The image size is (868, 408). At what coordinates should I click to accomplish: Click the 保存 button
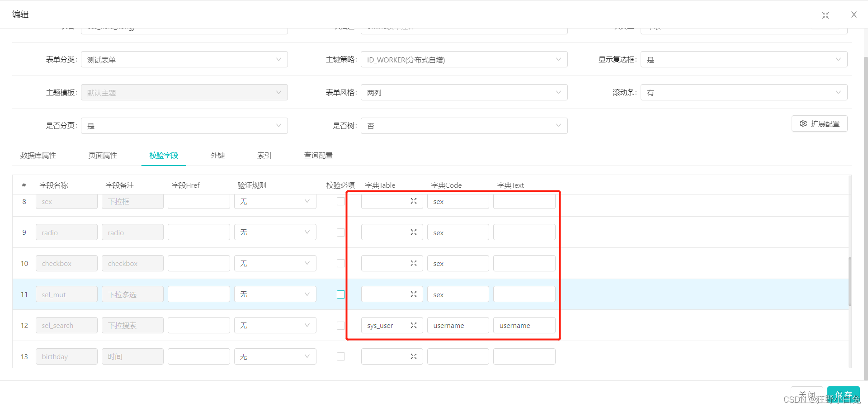tap(843, 394)
